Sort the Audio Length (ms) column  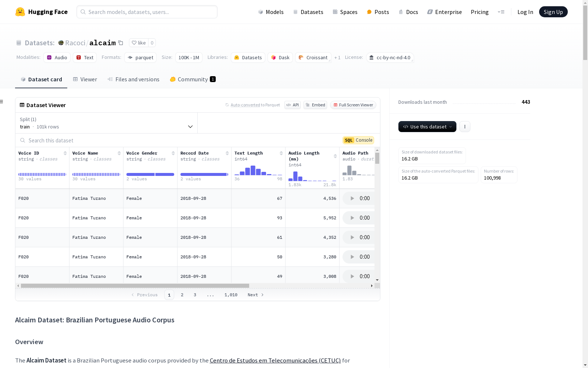(335, 156)
